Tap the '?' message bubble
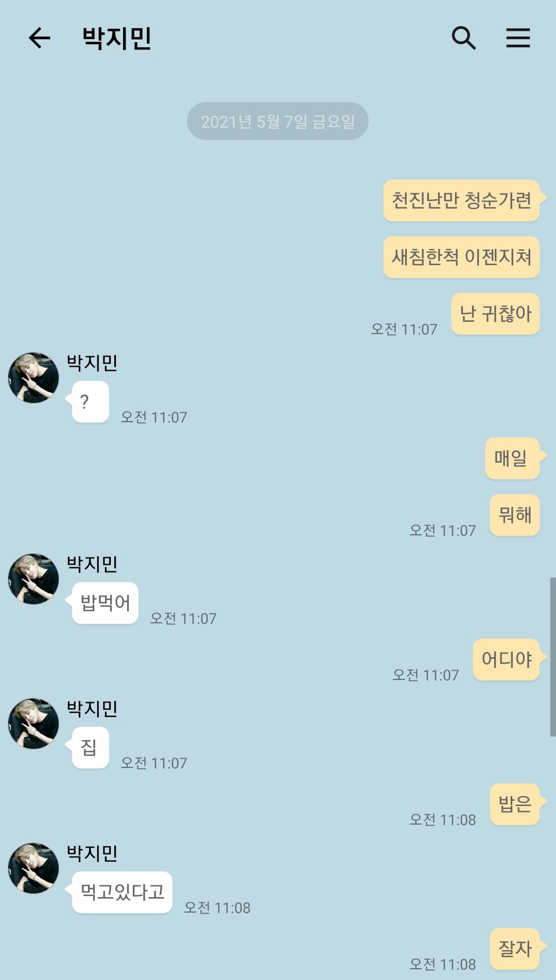This screenshot has height=980, width=556. click(x=90, y=402)
